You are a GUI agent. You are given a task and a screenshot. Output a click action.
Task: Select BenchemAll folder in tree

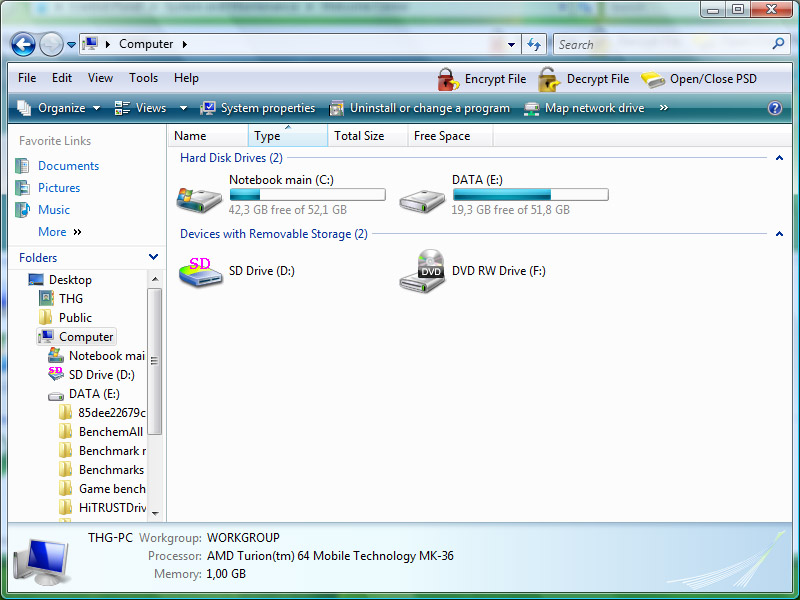point(111,432)
